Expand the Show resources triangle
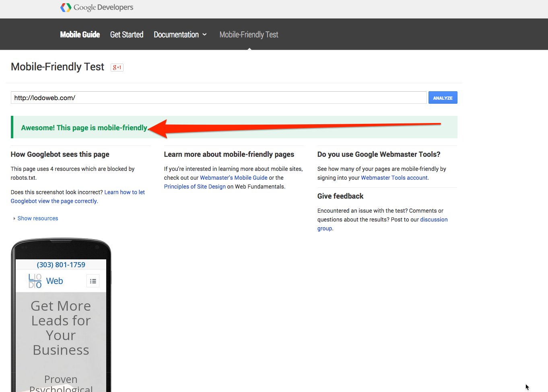 click(14, 218)
